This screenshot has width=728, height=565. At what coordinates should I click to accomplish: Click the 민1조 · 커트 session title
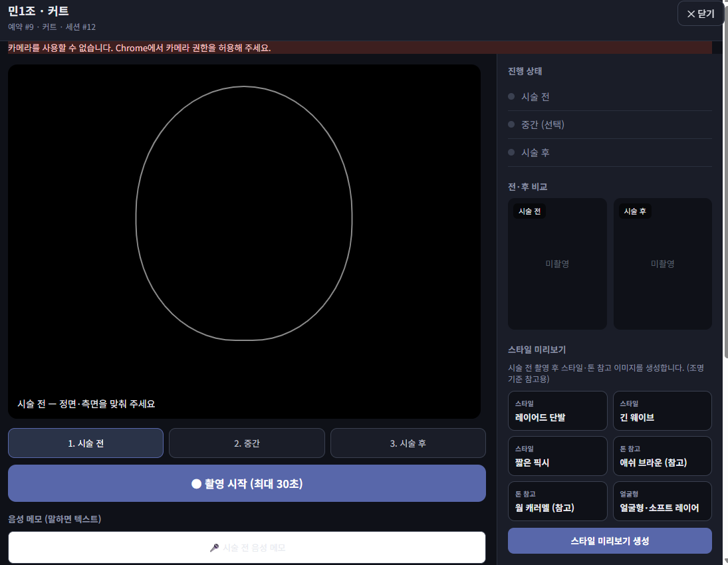coord(38,11)
